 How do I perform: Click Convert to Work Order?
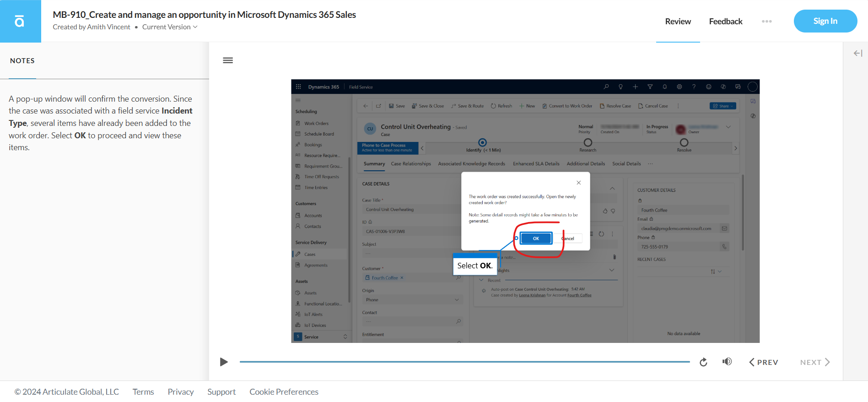tap(567, 106)
